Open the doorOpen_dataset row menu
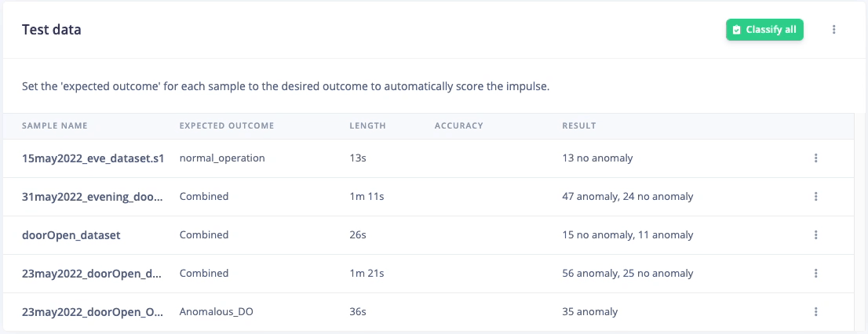 tap(816, 235)
